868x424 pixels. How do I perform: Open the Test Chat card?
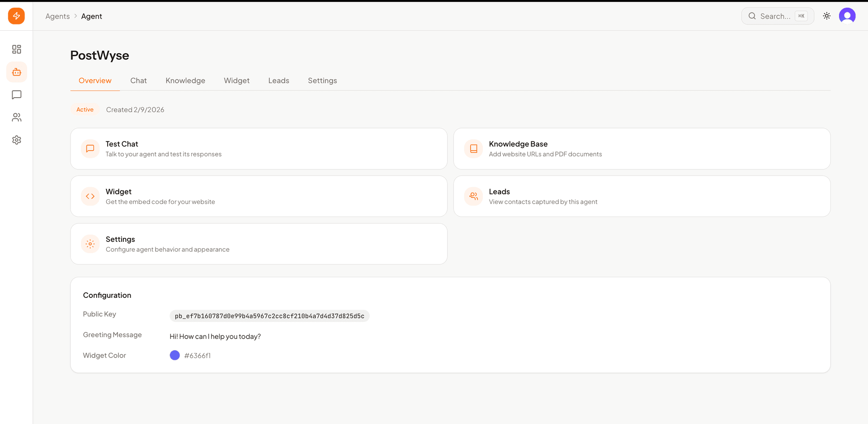[x=259, y=148]
